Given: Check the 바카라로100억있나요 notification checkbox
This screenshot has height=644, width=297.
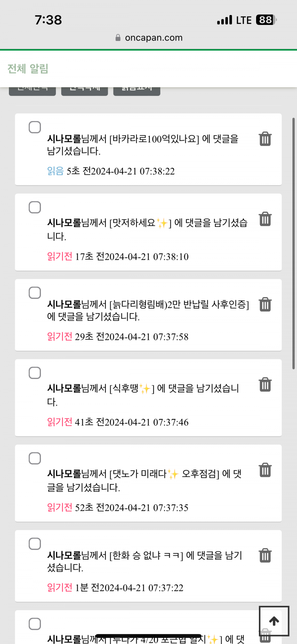Looking at the screenshot, I should point(35,127).
